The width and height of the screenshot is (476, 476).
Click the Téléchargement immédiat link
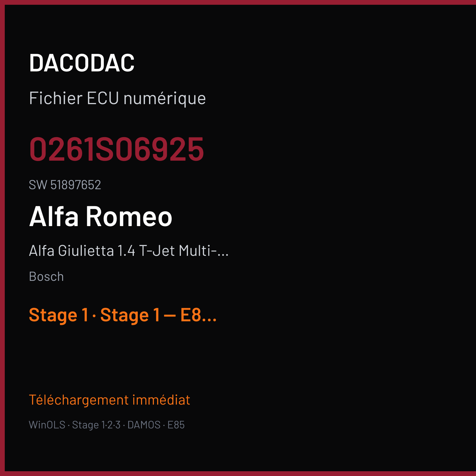point(109,400)
